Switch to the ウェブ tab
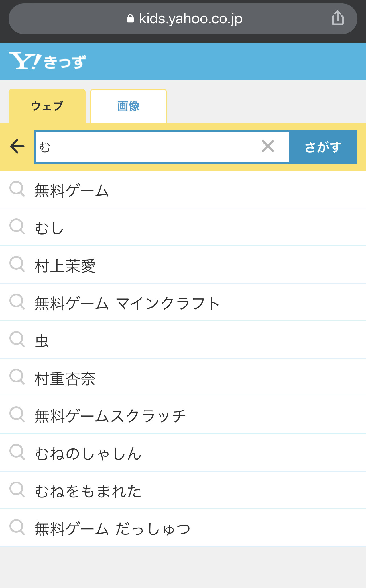 click(47, 106)
